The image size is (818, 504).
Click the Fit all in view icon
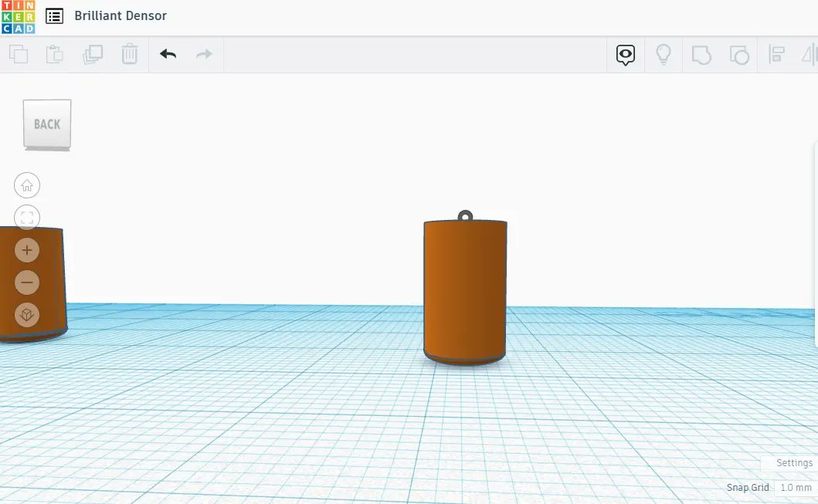[27, 218]
